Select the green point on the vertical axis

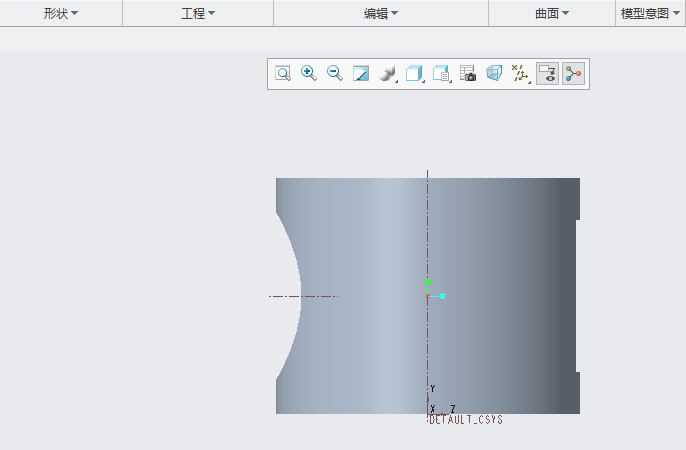[x=428, y=282]
